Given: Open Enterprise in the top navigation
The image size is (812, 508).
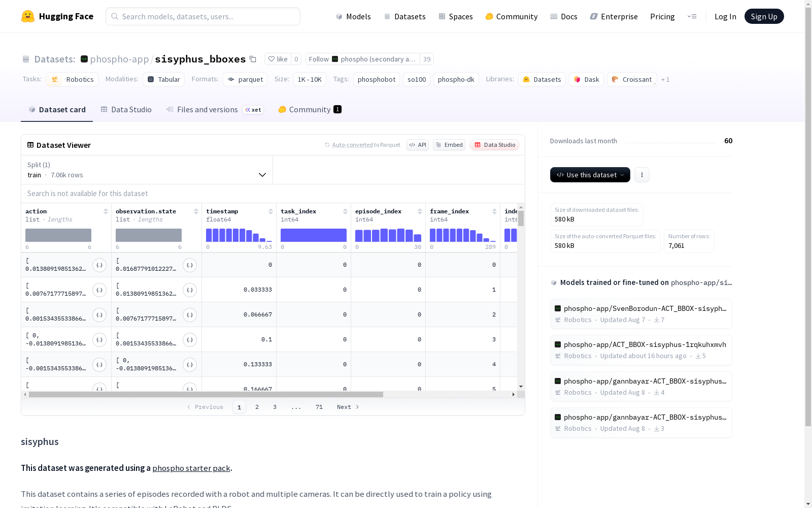Looking at the screenshot, I should 614,16.
